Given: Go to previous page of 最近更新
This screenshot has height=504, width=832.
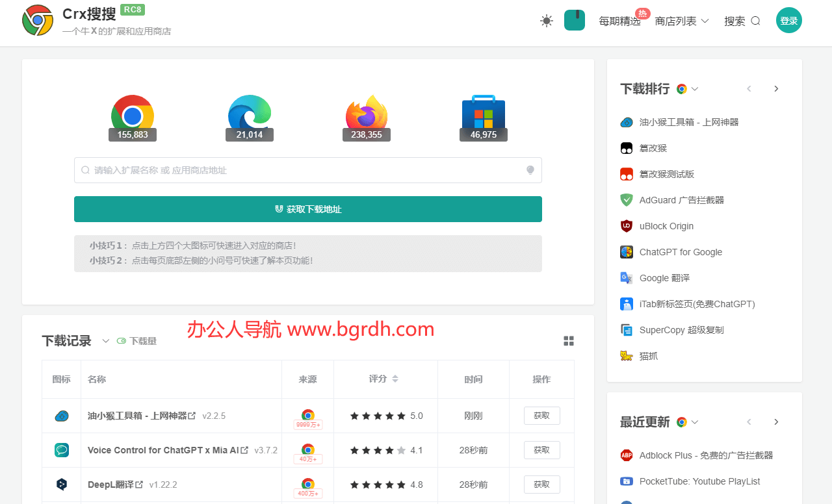Looking at the screenshot, I should [x=749, y=422].
